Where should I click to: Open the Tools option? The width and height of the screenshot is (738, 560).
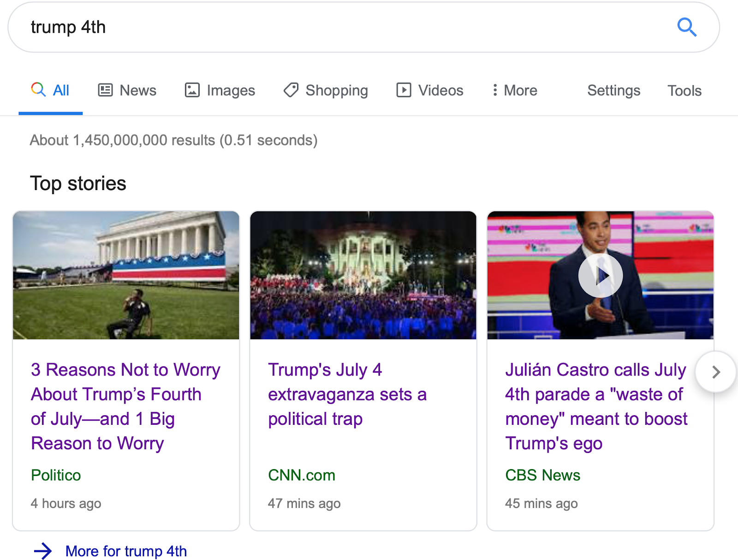(684, 90)
